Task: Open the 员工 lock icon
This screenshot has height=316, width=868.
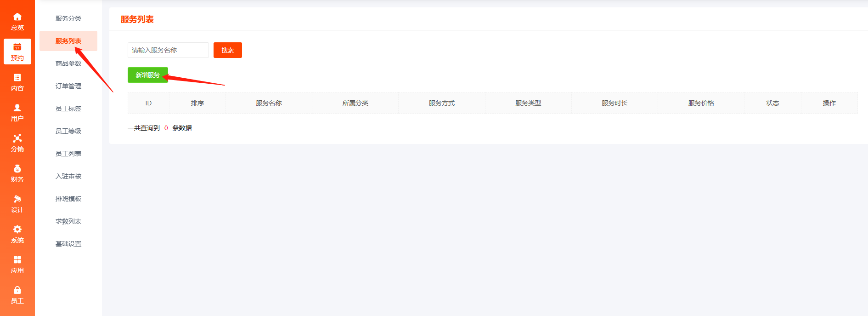Action: click(x=17, y=290)
